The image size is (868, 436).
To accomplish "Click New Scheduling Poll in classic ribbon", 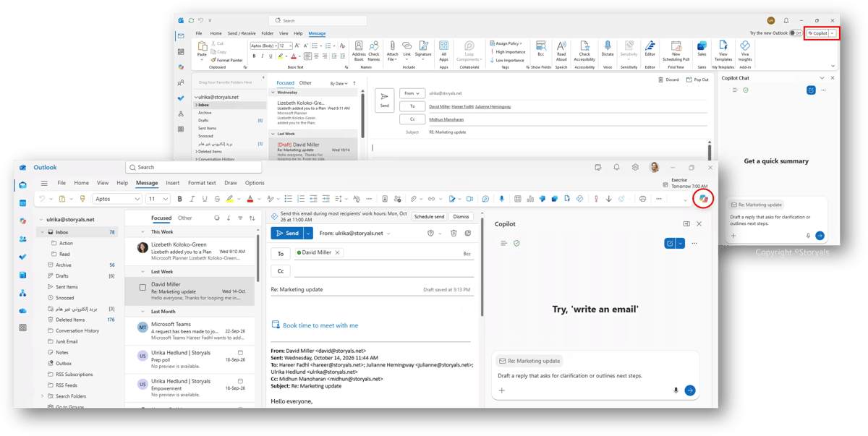I will tap(676, 51).
